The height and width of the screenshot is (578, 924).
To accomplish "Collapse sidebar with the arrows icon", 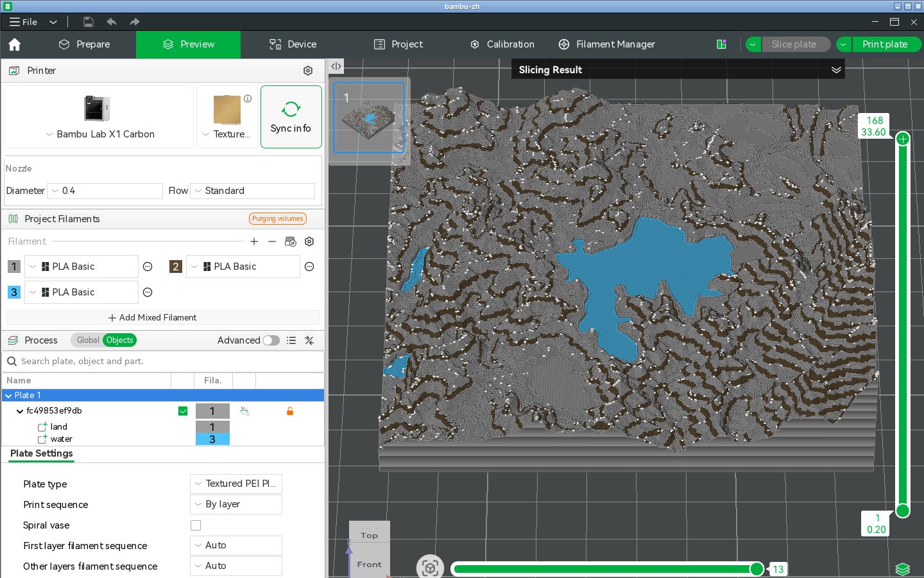I will (336, 66).
